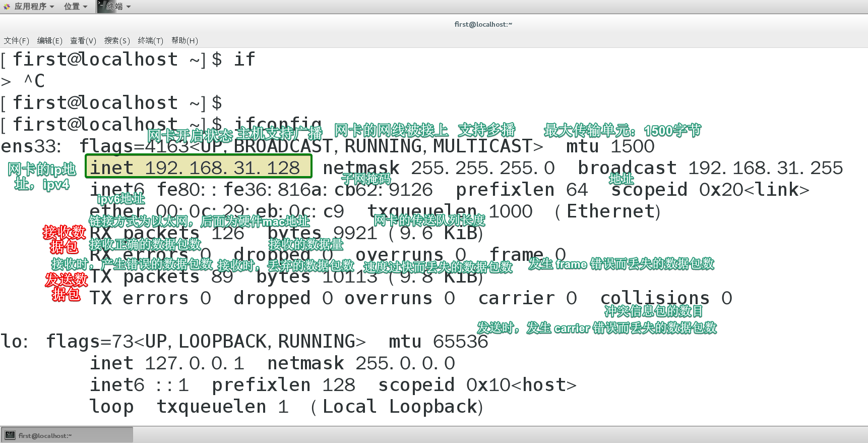Open the 搜索(S) menu
Viewport: 868px width, 443px height.
point(117,40)
